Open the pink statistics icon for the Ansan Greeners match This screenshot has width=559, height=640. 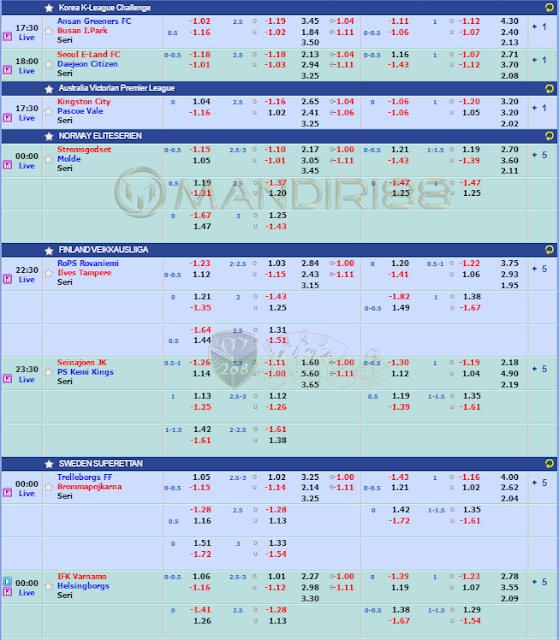click(7, 37)
